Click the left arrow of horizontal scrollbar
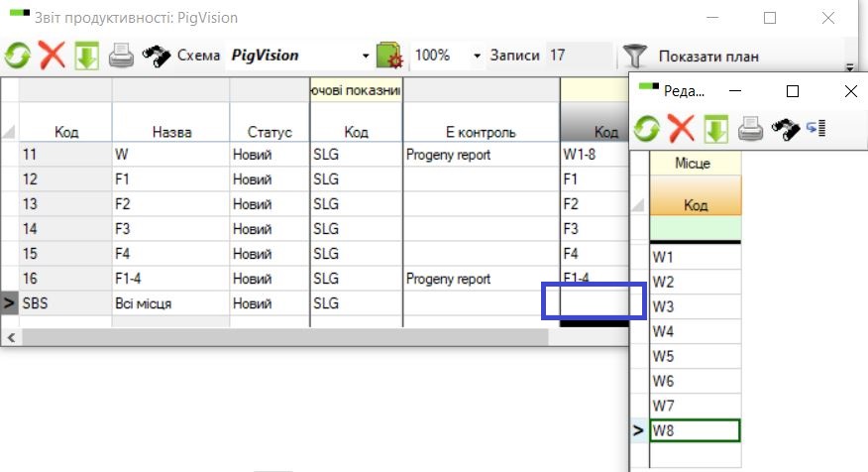The width and height of the screenshot is (868, 472). (11, 337)
